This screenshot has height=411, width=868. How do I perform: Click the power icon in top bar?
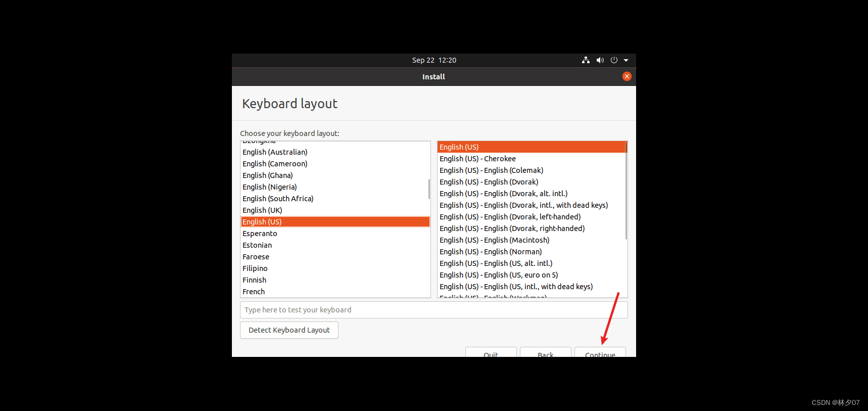tap(614, 60)
